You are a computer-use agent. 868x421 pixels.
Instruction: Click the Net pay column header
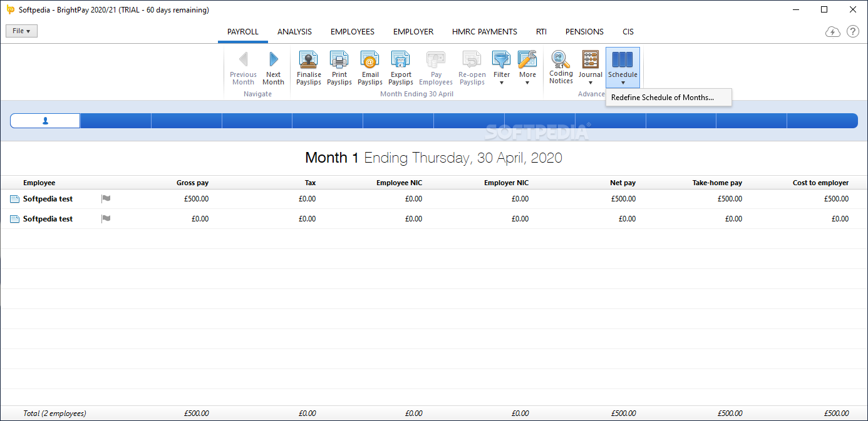[x=623, y=183]
